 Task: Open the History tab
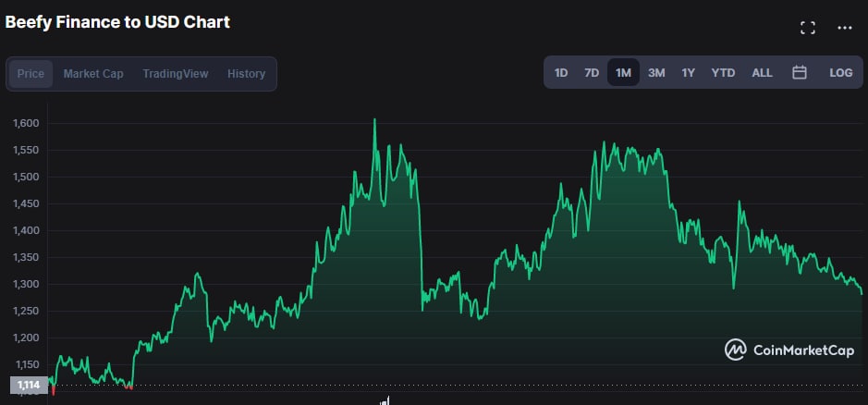click(x=246, y=74)
